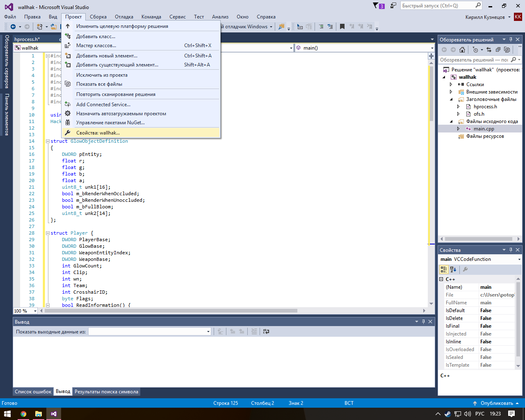This screenshot has width=525, height=420.
Task: Expand hprocess.h file node
Action: click(x=458, y=107)
